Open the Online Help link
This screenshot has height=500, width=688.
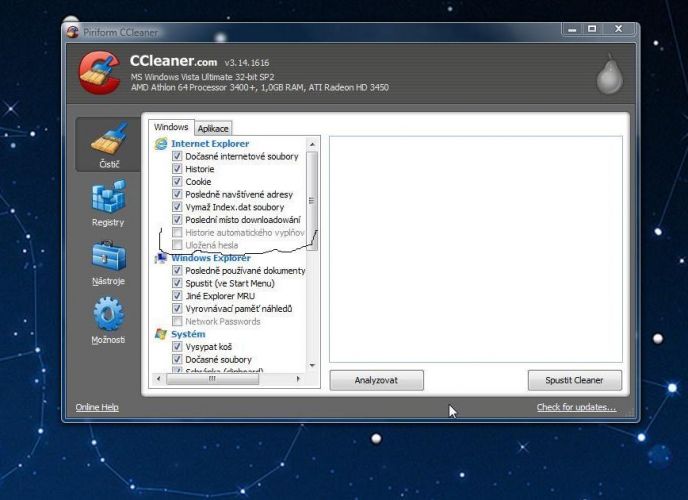pyautogui.click(x=97, y=407)
